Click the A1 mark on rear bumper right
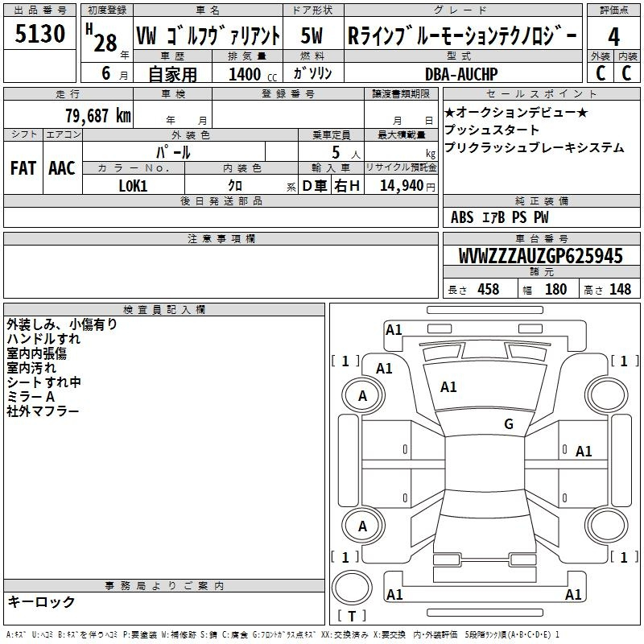 tap(573, 594)
